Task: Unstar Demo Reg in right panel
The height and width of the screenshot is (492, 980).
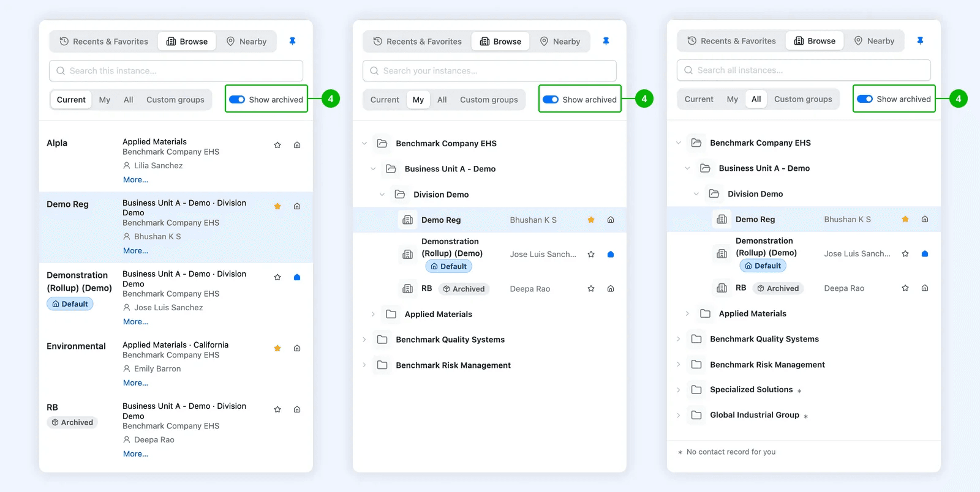Action: click(905, 219)
